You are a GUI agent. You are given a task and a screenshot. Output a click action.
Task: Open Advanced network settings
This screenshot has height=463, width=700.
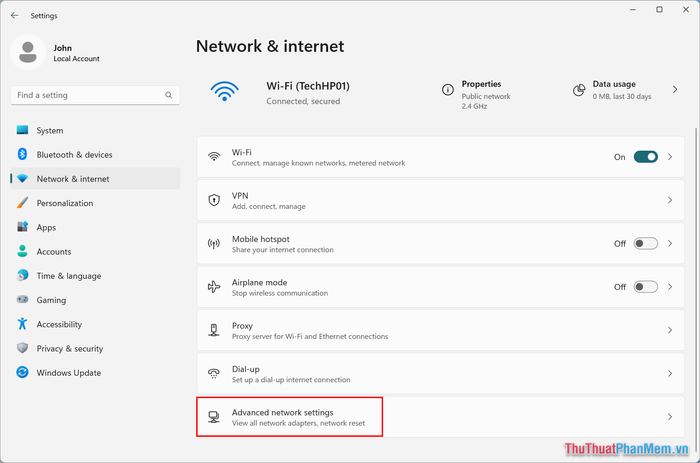440,417
